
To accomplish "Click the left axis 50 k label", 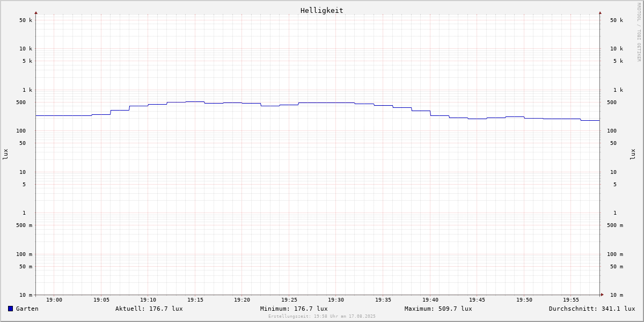I will [x=26, y=20].
